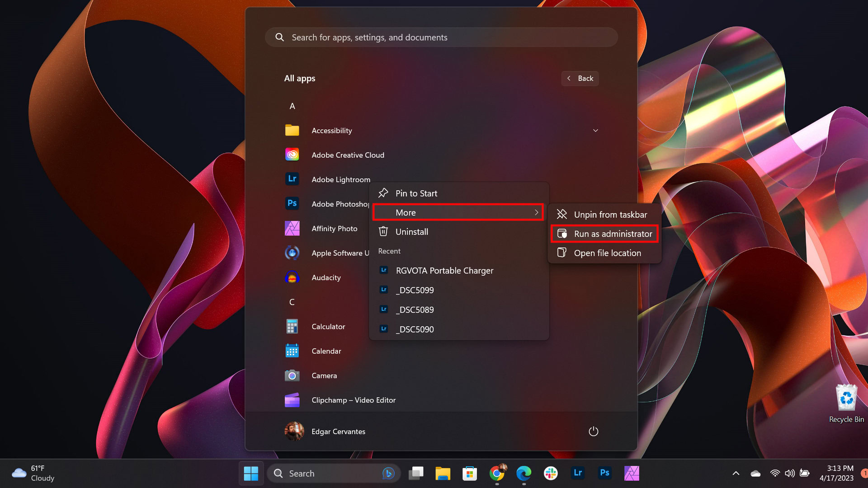Expand the More submenu arrow

point(536,212)
